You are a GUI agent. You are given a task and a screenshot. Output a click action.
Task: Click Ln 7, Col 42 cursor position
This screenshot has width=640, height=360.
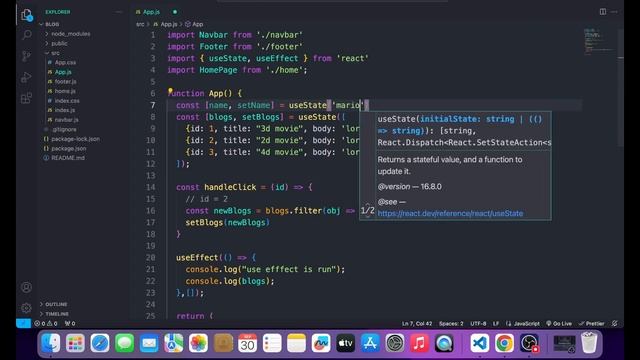click(417, 323)
